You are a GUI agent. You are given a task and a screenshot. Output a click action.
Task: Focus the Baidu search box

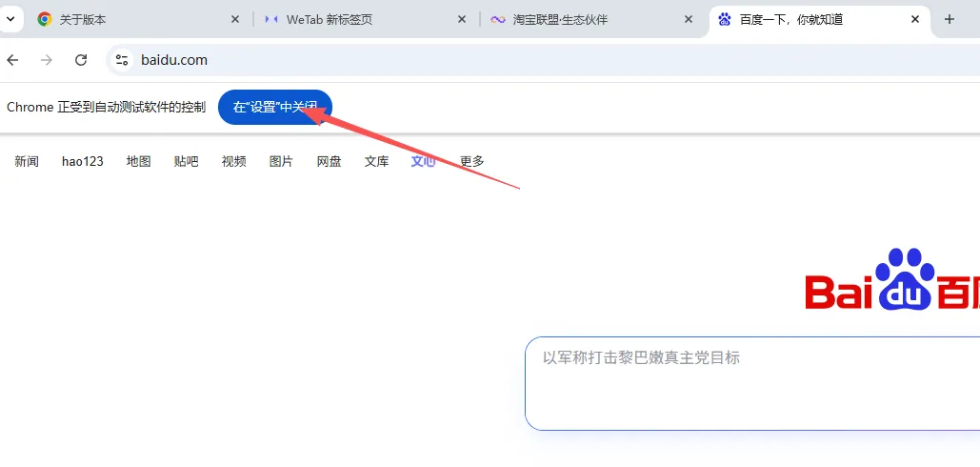(752, 383)
